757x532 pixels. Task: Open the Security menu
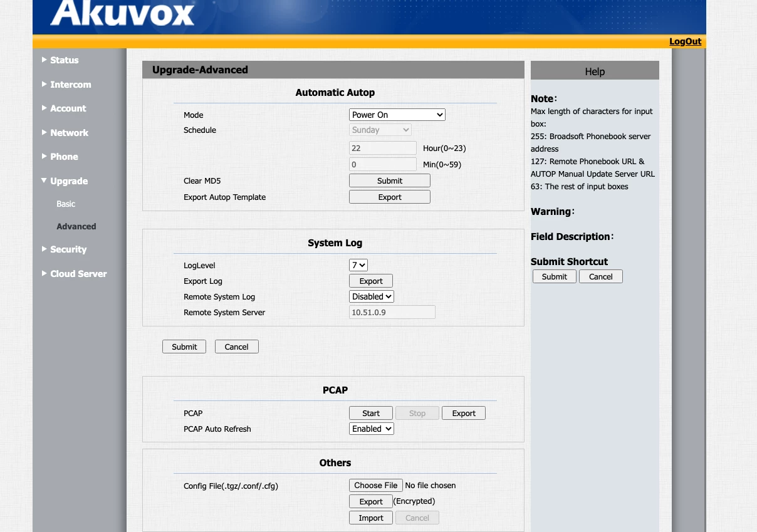(x=68, y=249)
